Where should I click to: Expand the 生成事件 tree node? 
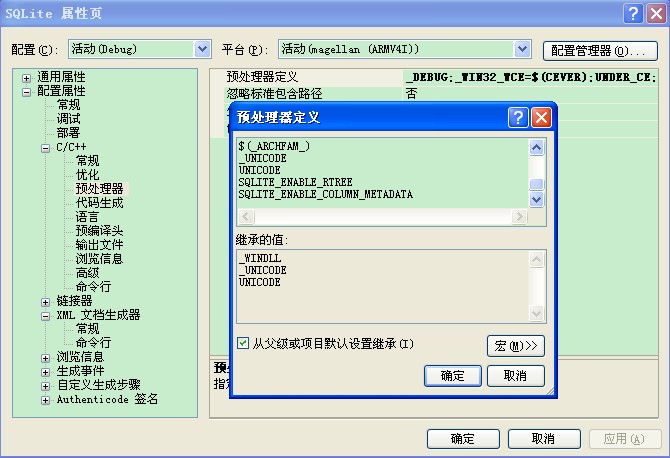(x=46, y=372)
